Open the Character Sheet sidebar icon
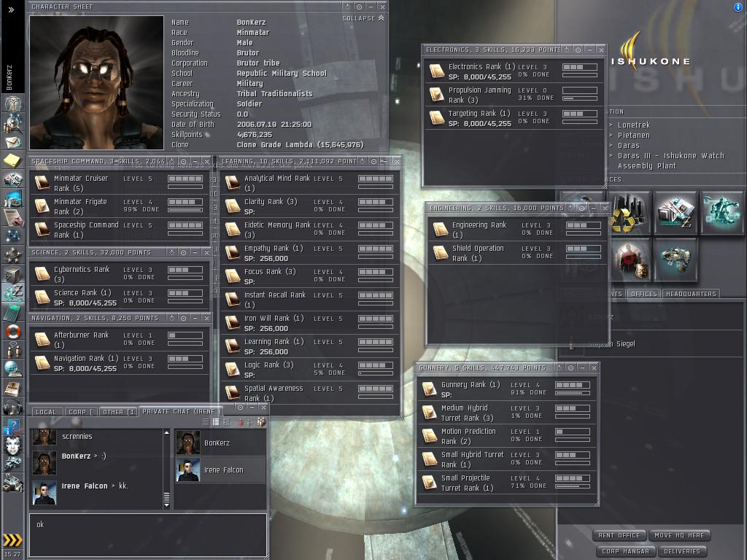The width and height of the screenshot is (747, 560). 13,104
